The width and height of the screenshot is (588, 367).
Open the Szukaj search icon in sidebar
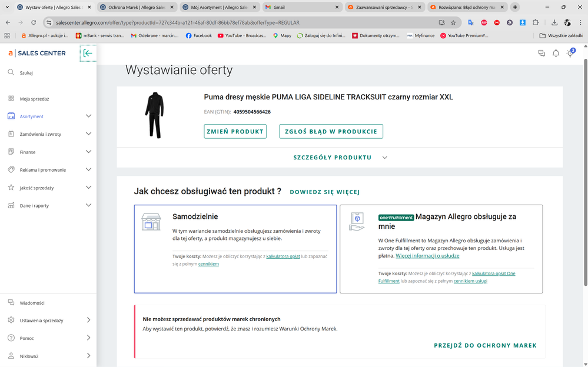(11, 72)
